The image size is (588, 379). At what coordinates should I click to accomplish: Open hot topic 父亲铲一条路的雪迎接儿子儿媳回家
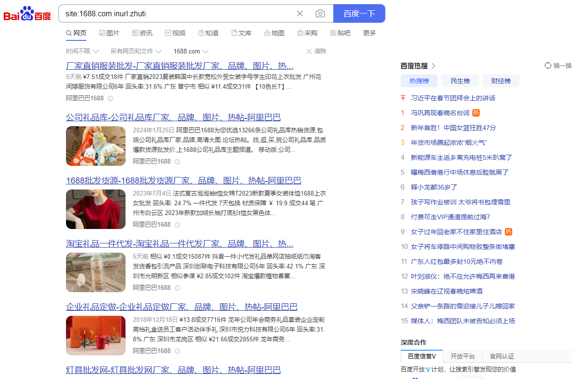(x=463, y=306)
